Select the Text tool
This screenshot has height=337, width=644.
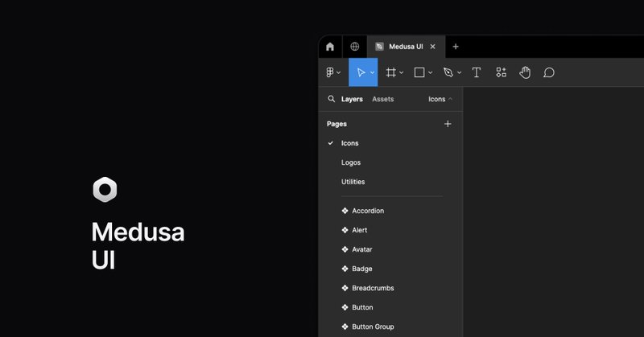click(477, 72)
